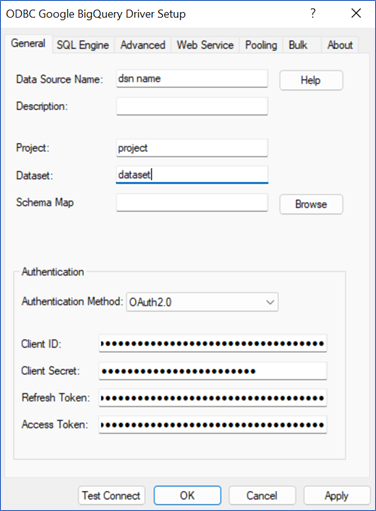
Task: Open the SQL Engine tab
Action: click(x=83, y=45)
